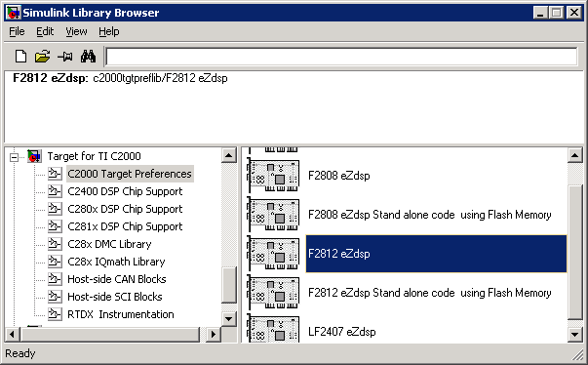Select C280x DSP Chip Support
Screen dimensions: 588x365
(125, 209)
